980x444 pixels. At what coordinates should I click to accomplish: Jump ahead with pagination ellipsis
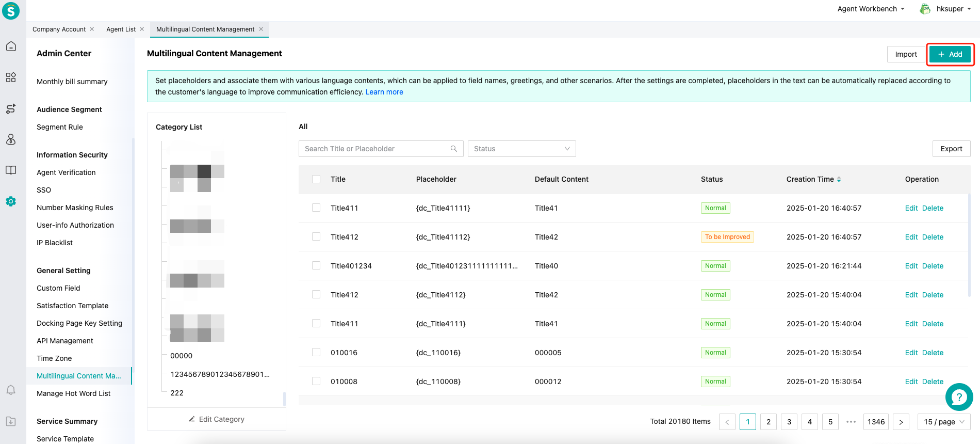[x=851, y=422]
